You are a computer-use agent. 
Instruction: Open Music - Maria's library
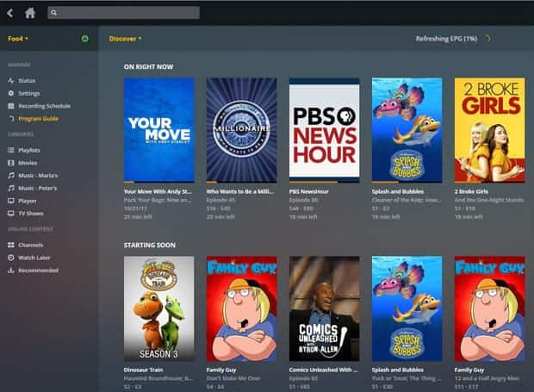pyautogui.click(x=38, y=176)
